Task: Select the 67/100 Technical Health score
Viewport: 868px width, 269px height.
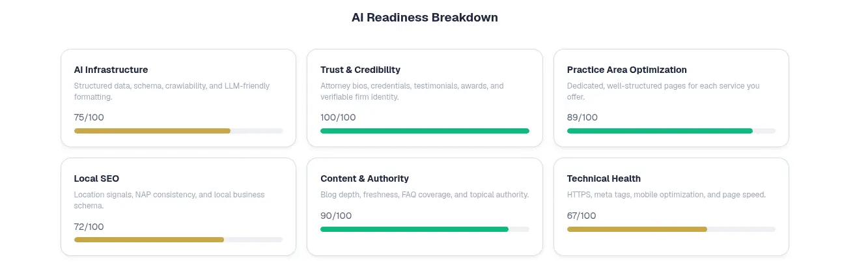Action: click(581, 216)
